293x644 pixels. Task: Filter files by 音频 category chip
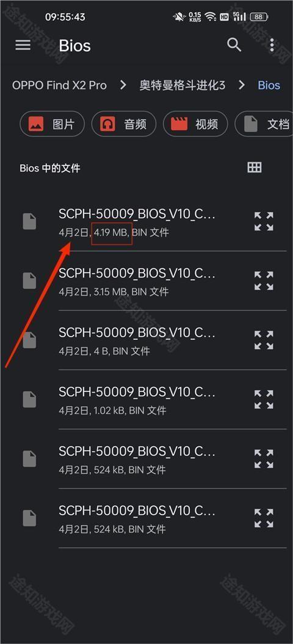pyautogui.click(x=124, y=124)
